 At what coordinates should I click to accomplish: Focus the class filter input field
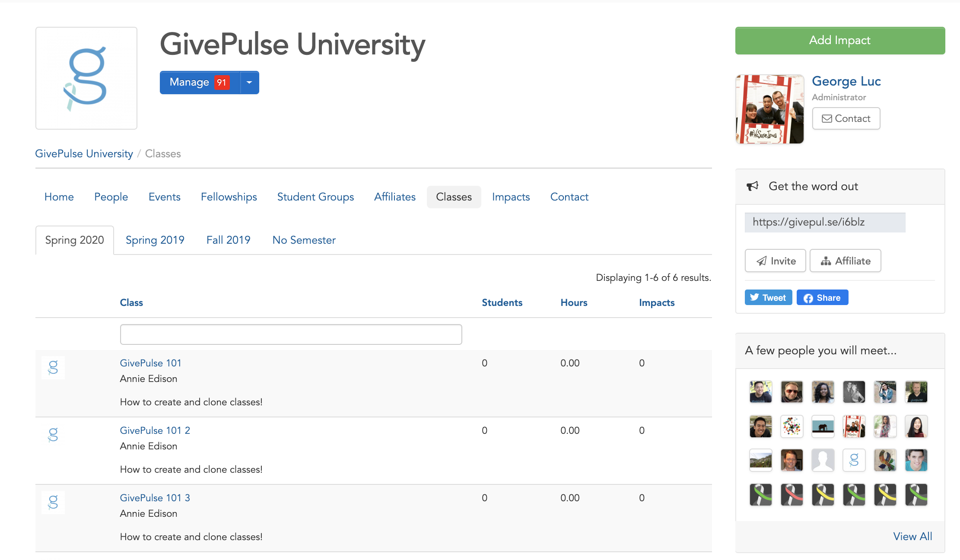[291, 334]
